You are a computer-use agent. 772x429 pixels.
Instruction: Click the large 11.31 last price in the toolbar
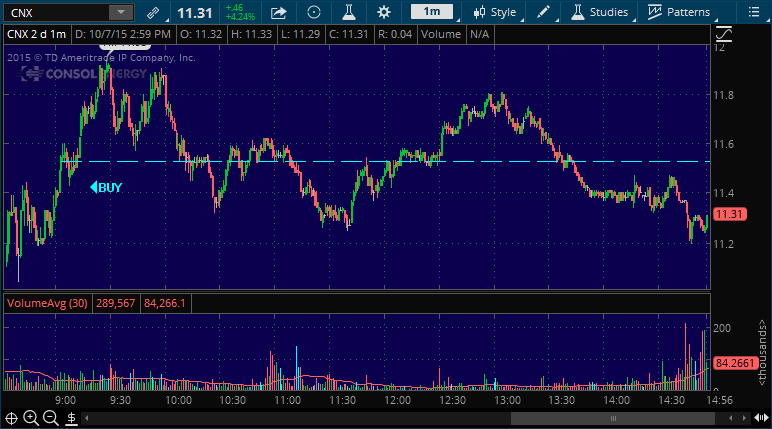pos(194,13)
